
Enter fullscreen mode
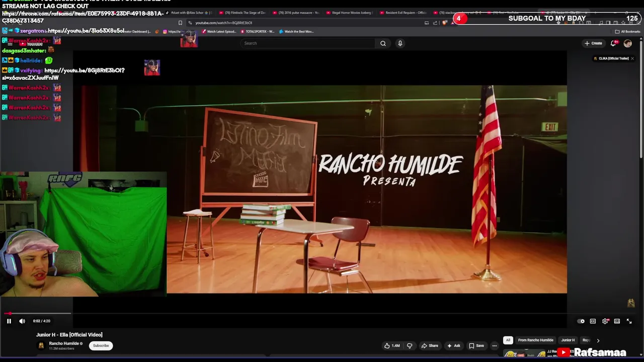(629, 321)
